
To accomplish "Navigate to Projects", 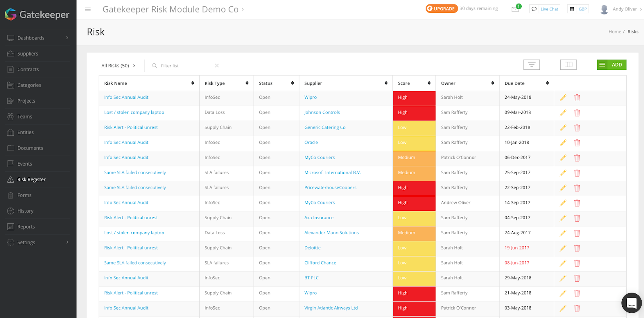I will point(26,101).
